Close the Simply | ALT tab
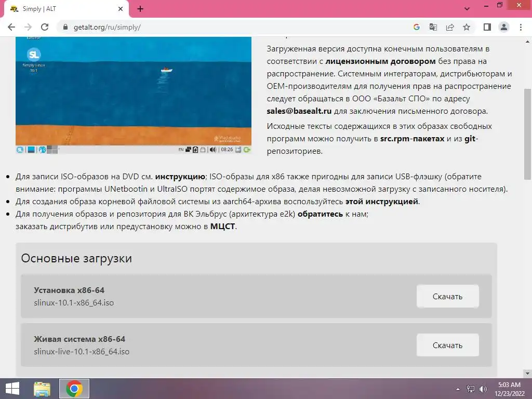532x399 pixels. [121, 9]
